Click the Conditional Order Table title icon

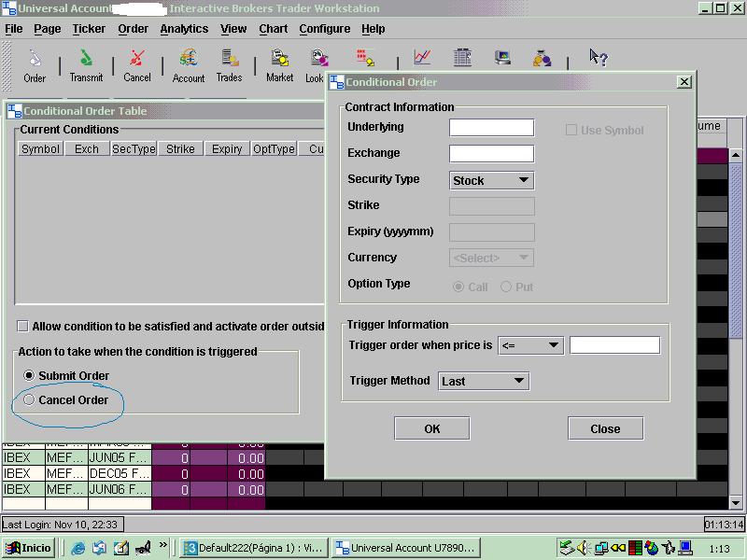click(15, 111)
